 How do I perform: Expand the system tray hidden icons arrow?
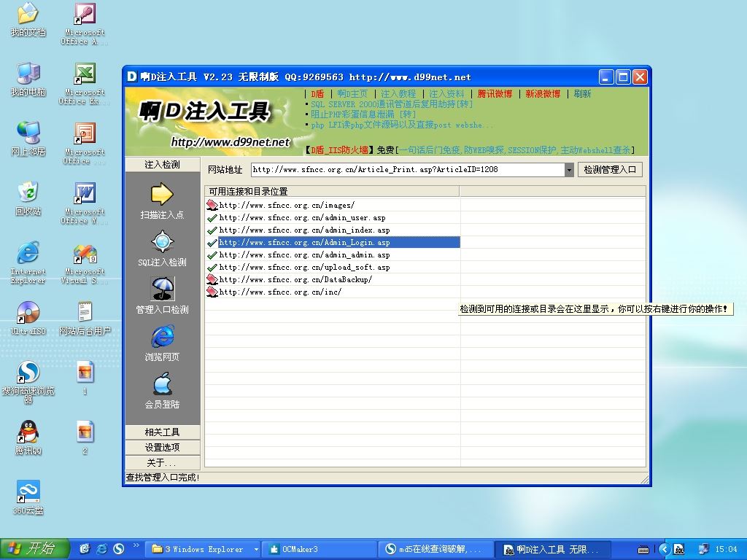pos(665,549)
